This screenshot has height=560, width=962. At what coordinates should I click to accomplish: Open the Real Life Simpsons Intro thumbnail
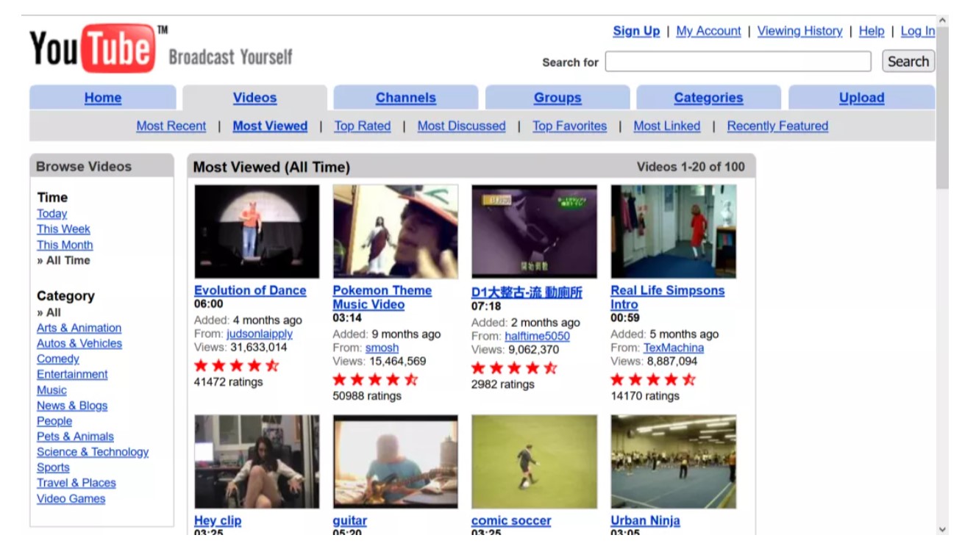pos(674,231)
